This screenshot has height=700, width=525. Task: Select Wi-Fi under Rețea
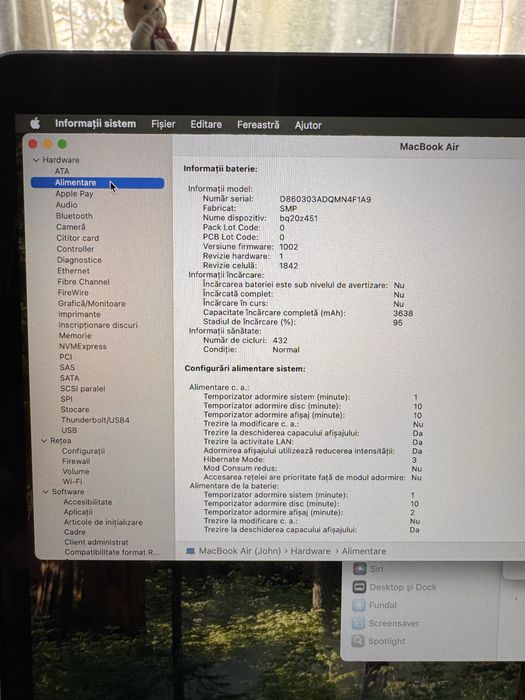72,481
